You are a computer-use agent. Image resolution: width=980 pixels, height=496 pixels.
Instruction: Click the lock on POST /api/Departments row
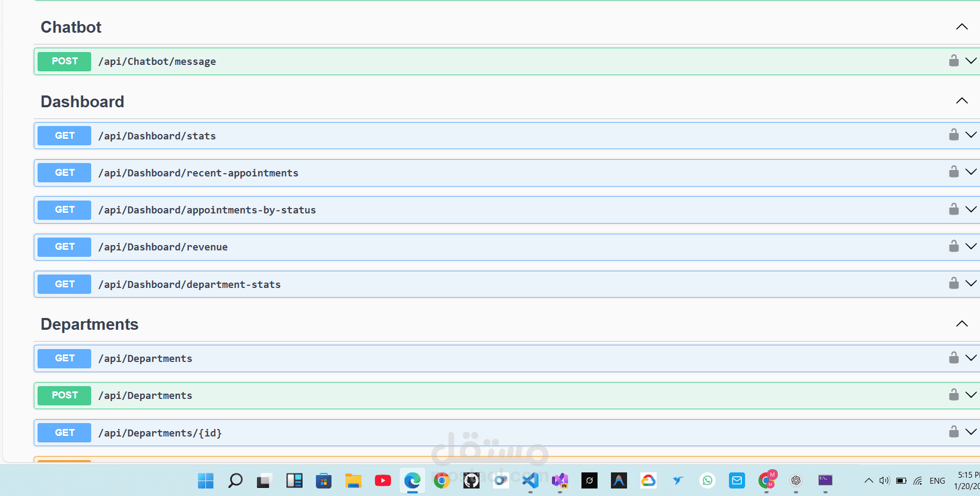click(954, 395)
